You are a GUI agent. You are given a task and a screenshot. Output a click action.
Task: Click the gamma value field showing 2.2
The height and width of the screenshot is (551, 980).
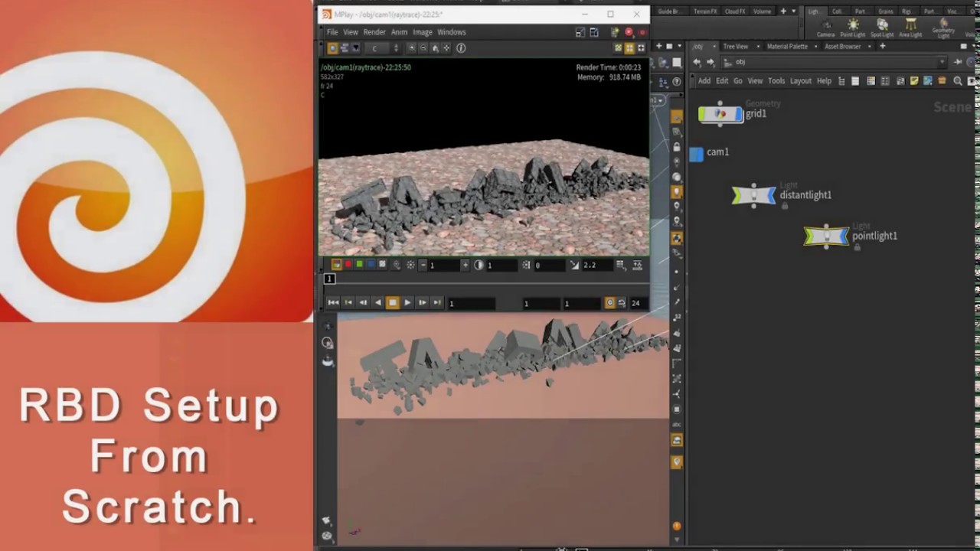pos(598,265)
